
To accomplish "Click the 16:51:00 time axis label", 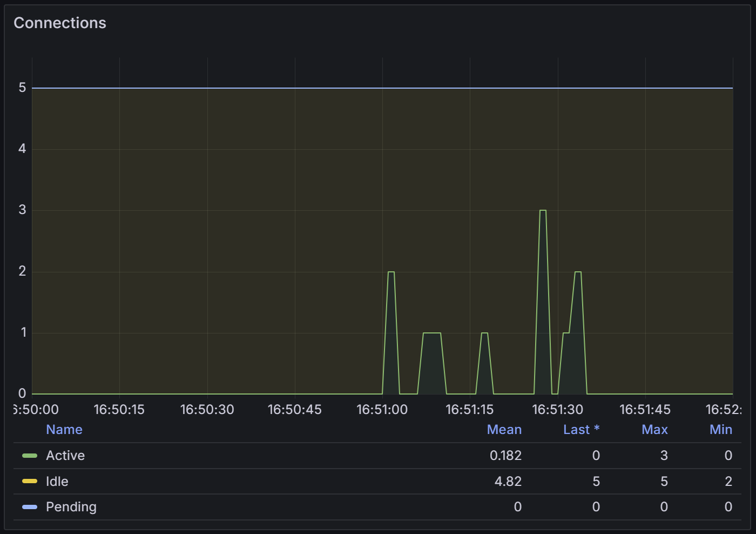I will tap(382, 410).
